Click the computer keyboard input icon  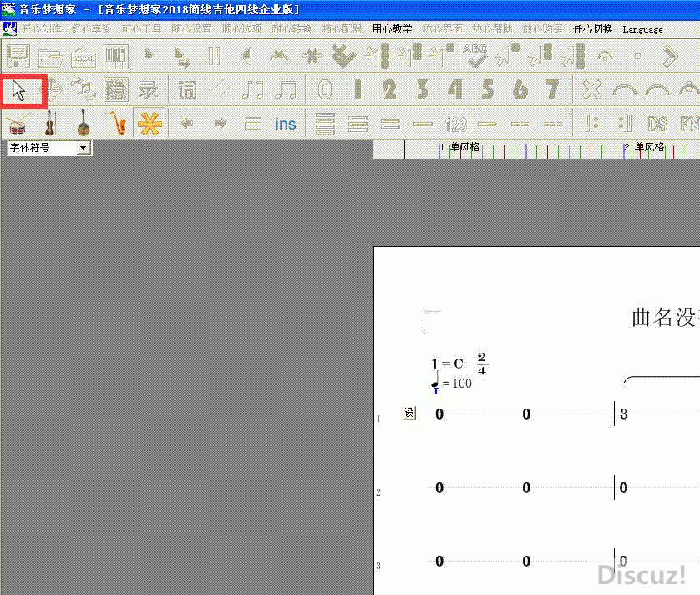(x=83, y=58)
